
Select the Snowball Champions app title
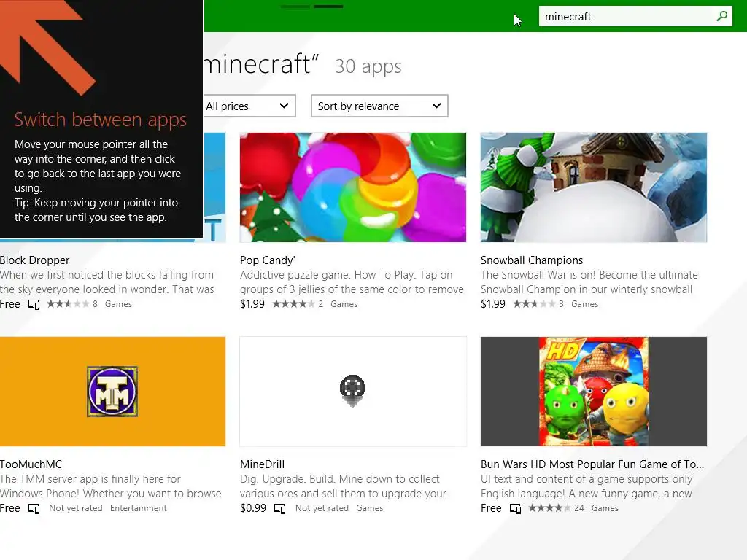(x=532, y=260)
